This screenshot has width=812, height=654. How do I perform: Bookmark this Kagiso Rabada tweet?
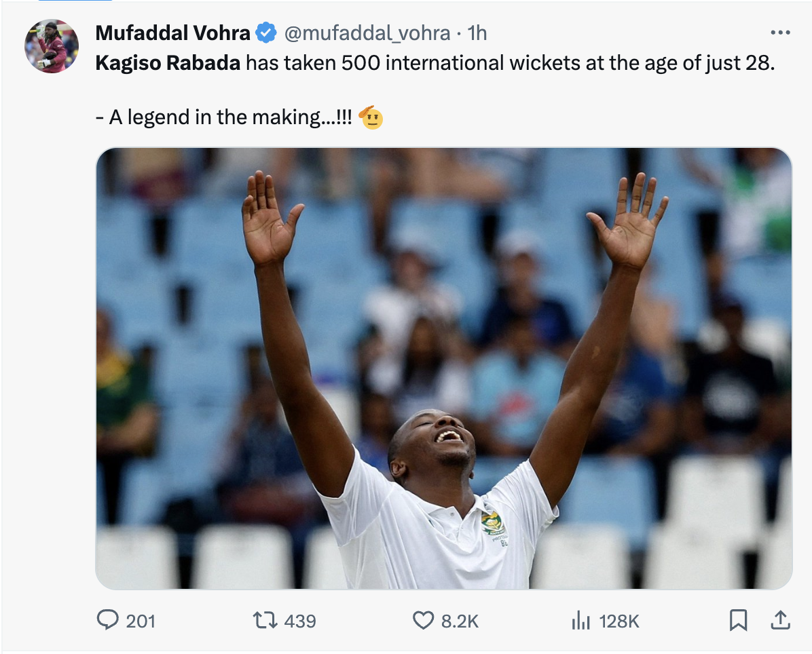[x=738, y=620]
